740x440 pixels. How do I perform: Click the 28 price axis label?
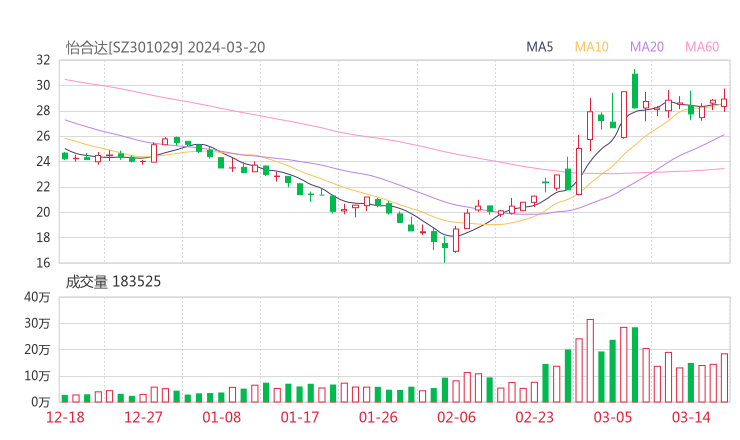(x=43, y=111)
